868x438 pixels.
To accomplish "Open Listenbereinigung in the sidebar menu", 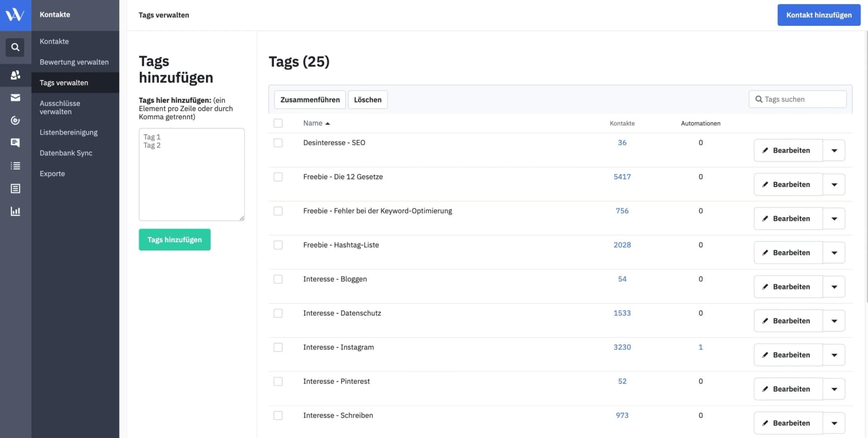I will pyautogui.click(x=68, y=132).
